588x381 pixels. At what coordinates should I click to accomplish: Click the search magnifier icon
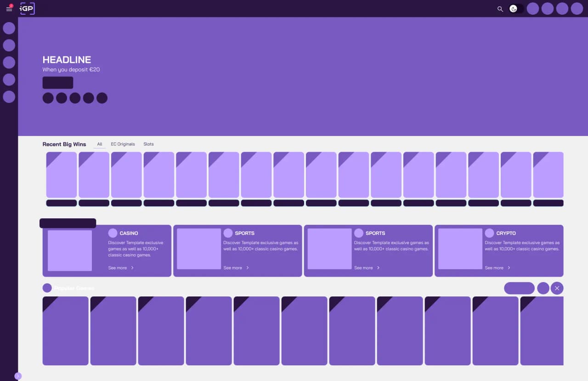[x=500, y=9]
